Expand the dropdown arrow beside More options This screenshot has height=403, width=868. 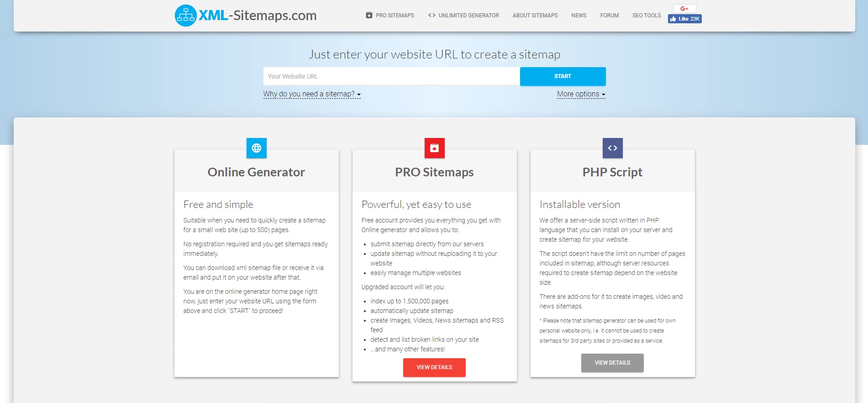click(603, 95)
